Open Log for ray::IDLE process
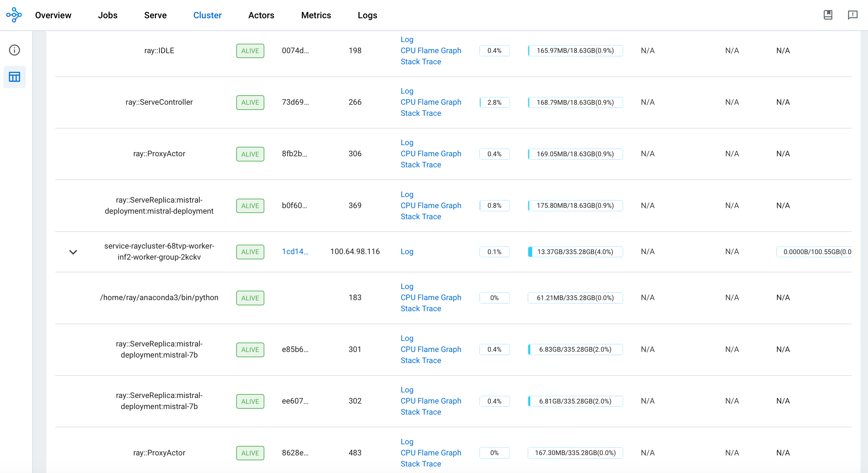Viewport: 868px width, 473px height. tap(407, 39)
